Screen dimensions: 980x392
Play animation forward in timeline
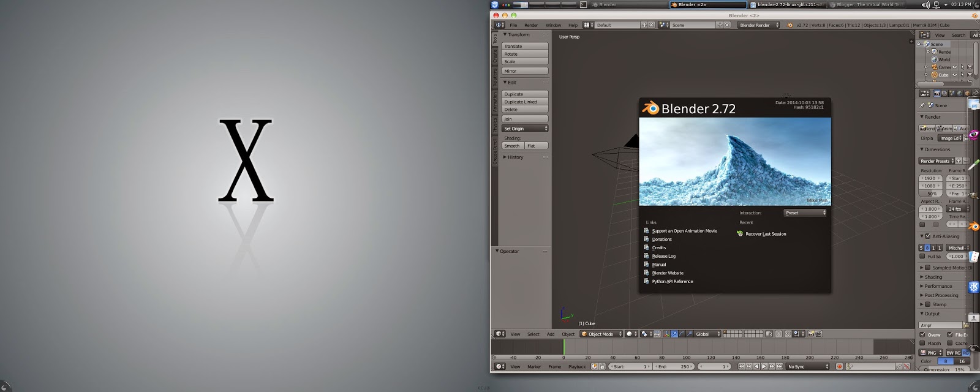coord(764,366)
